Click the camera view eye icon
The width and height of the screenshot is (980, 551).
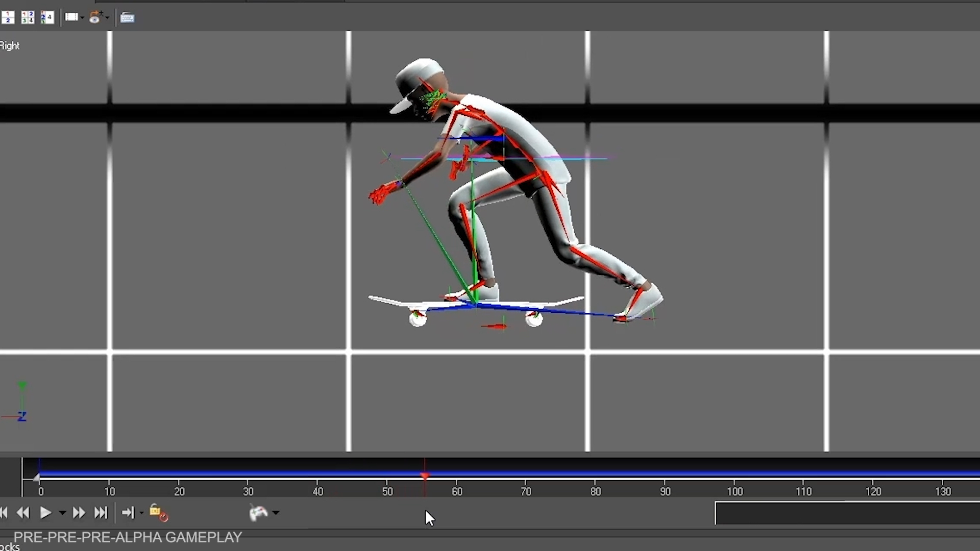coord(95,18)
